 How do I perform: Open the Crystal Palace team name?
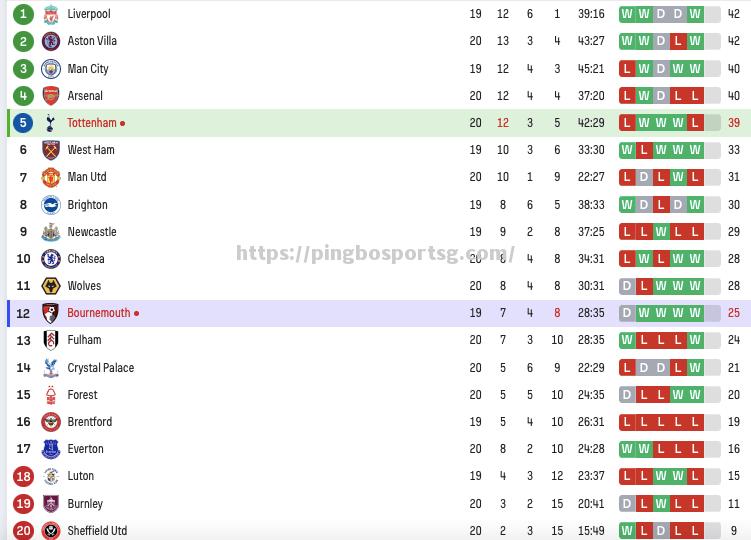[x=101, y=368]
